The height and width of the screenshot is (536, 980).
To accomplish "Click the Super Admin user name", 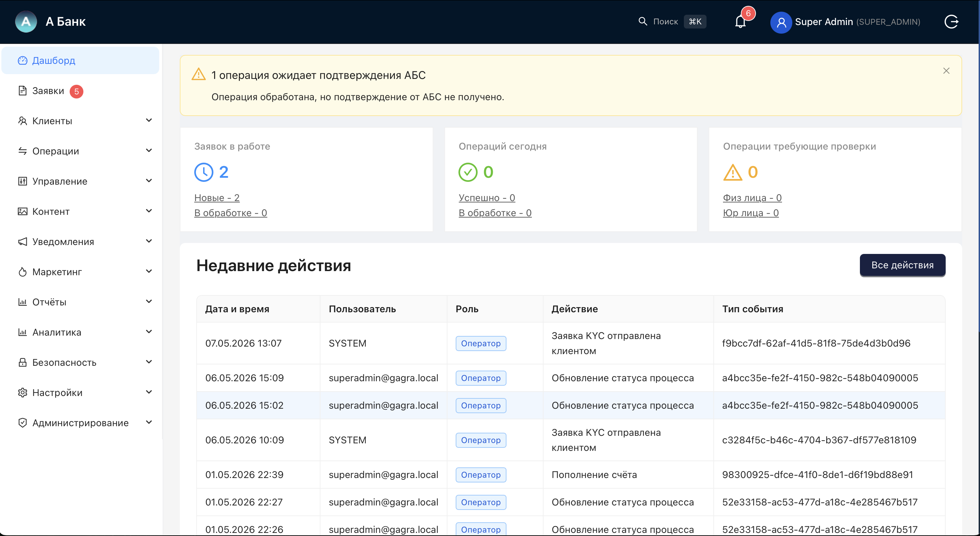I will (x=824, y=22).
